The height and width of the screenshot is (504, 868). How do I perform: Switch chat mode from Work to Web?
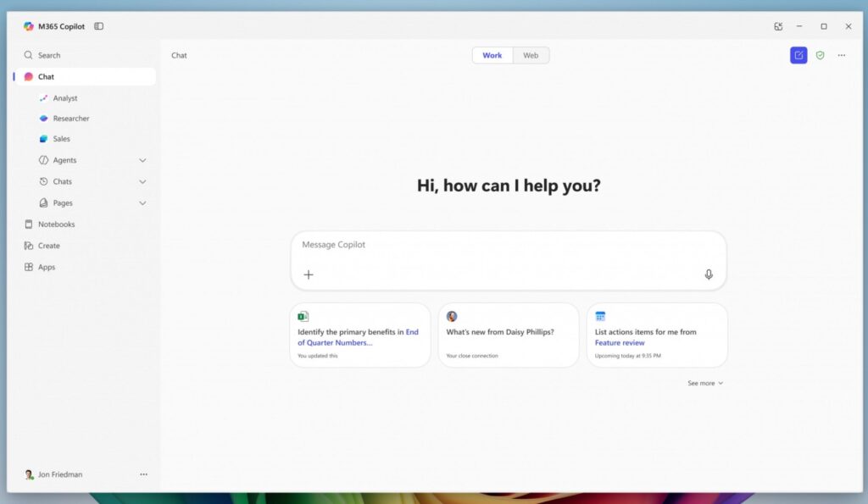pyautogui.click(x=531, y=54)
